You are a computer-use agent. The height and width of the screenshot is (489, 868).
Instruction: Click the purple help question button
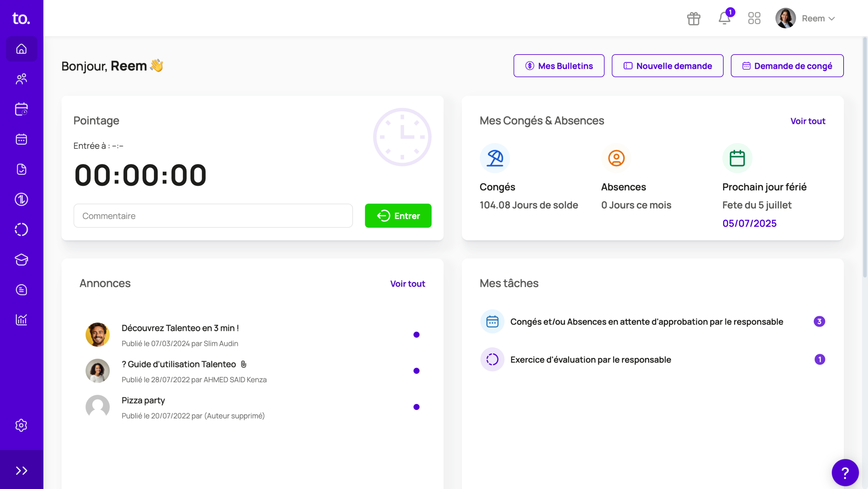click(x=845, y=472)
